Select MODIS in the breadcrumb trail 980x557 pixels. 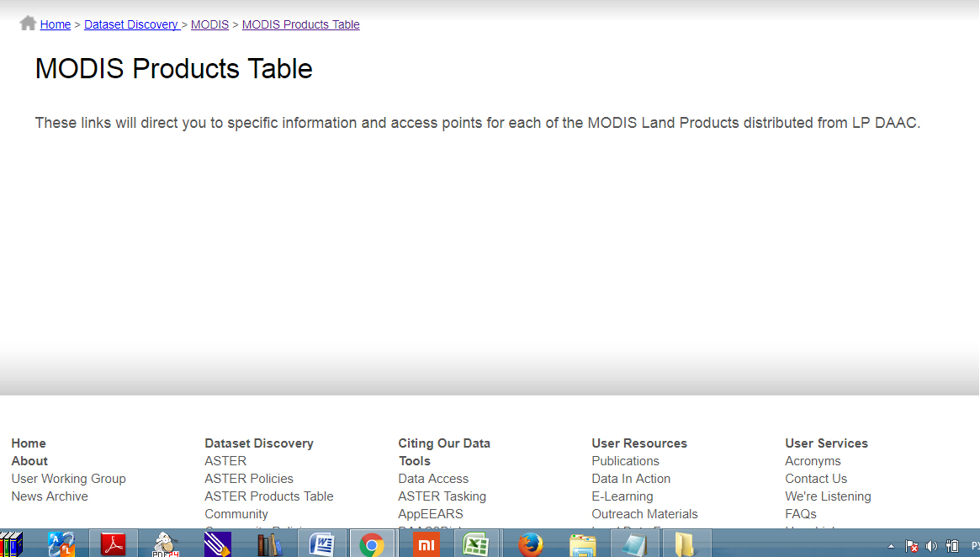[x=209, y=24]
